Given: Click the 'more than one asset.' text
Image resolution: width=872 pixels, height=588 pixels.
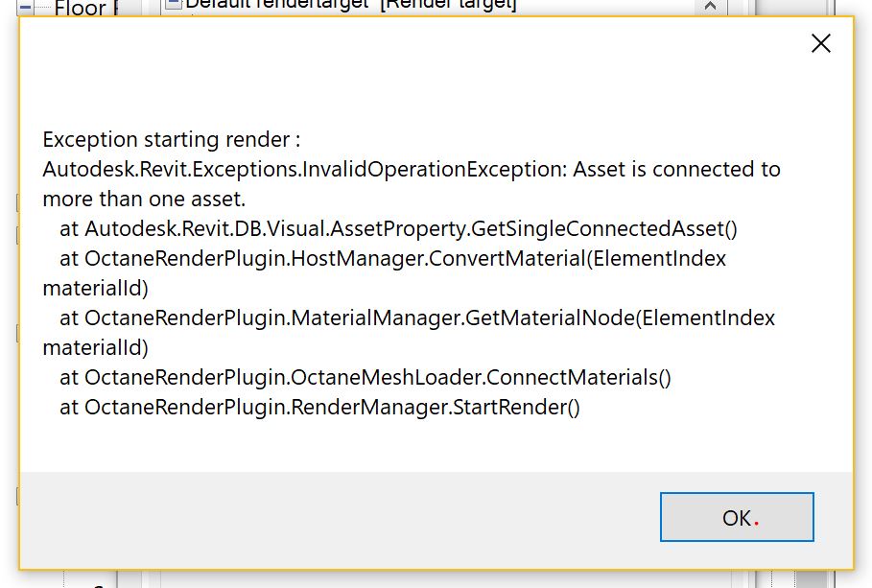Looking at the screenshot, I should click(144, 199).
